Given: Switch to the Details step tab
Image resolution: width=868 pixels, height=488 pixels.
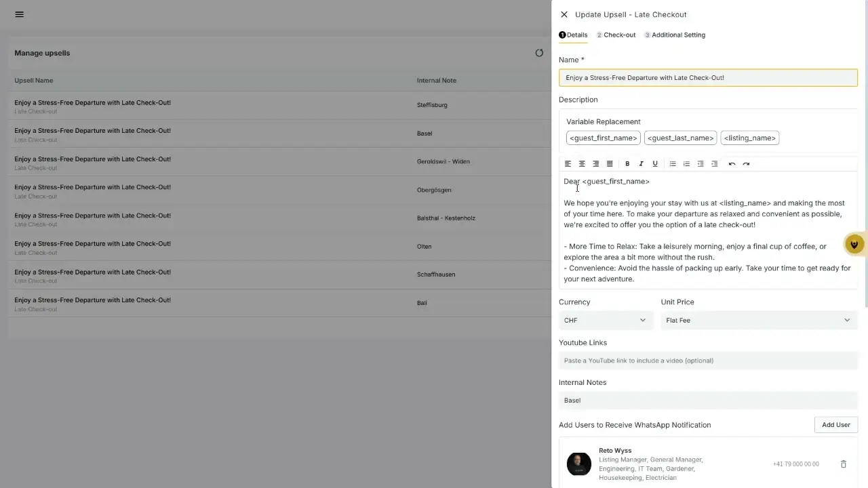Looking at the screenshot, I should 573,35.
